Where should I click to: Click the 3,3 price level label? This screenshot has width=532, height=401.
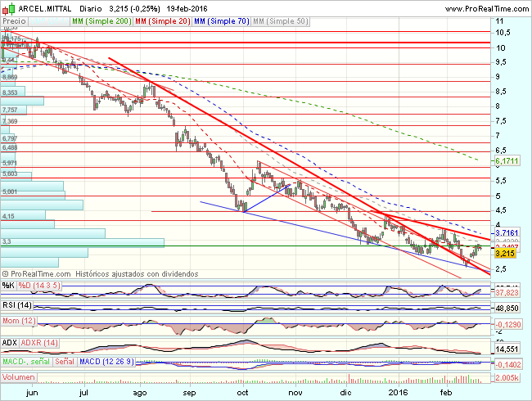point(7,241)
